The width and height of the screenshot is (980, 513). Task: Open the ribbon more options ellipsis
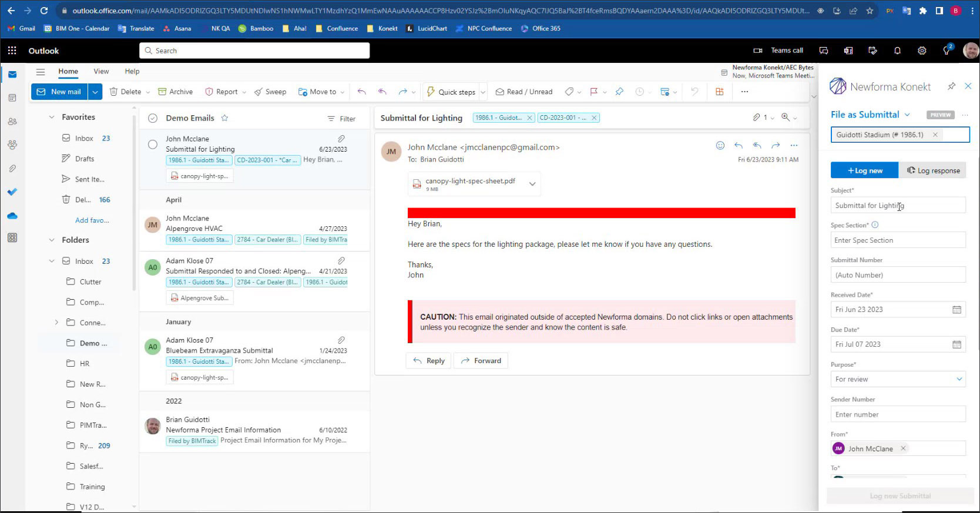(x=744, y=92)
